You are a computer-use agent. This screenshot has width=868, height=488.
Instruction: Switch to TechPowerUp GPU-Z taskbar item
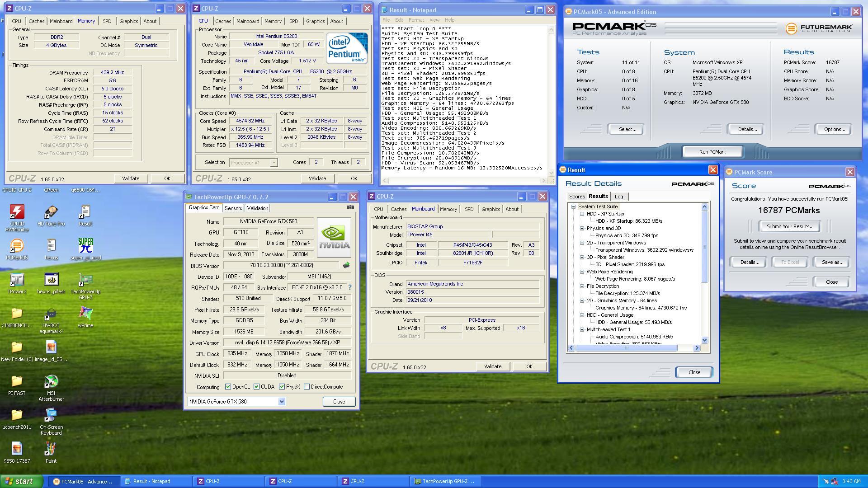(446, 481)
